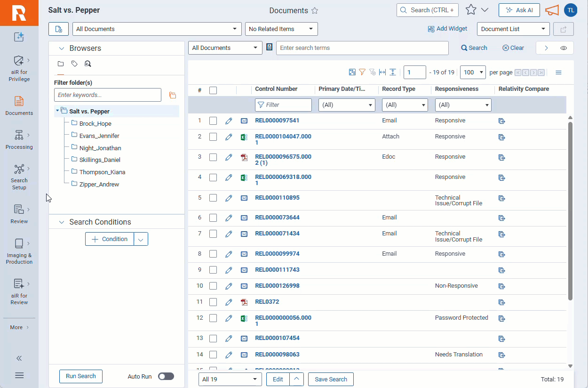588x388 pixels.
Task: Expand the More sidebar menu
Action: tap(19, 327)
